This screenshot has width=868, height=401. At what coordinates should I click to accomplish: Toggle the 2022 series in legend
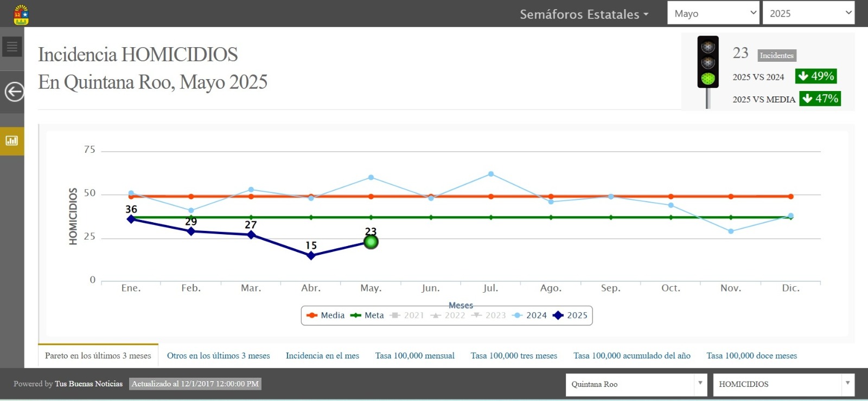[x=448, y=315]
